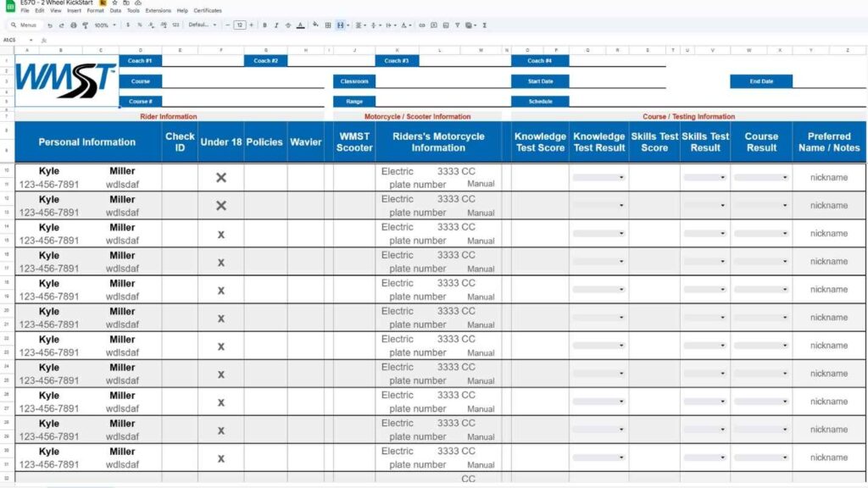The width and height of the screenshot is (868, 488).
Task: Open the text color picker
Action: coord(300,25)
